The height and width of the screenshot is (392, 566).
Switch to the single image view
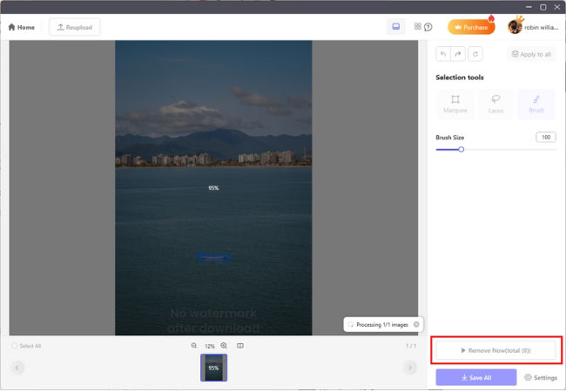(x=395, y=27)
